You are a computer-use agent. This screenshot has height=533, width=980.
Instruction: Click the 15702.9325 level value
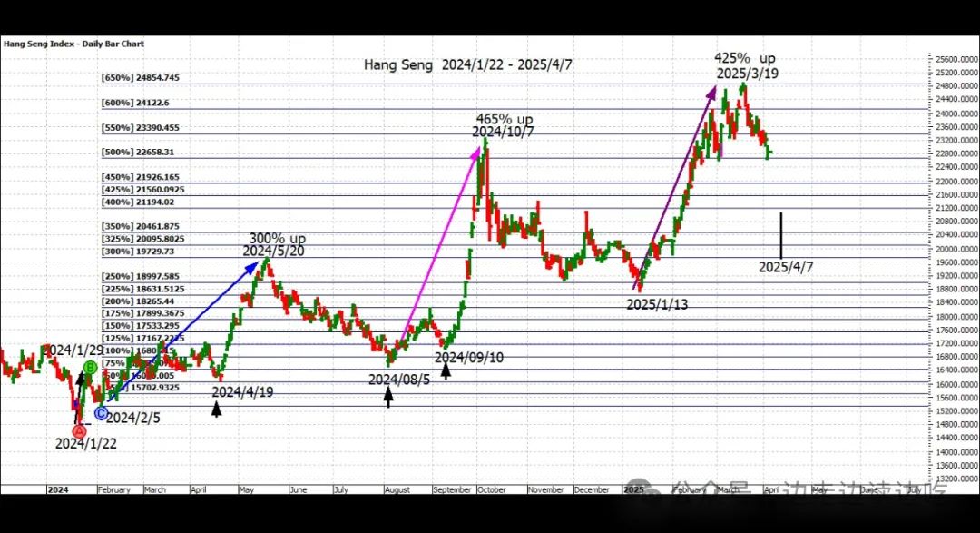(x=153, y=388)
